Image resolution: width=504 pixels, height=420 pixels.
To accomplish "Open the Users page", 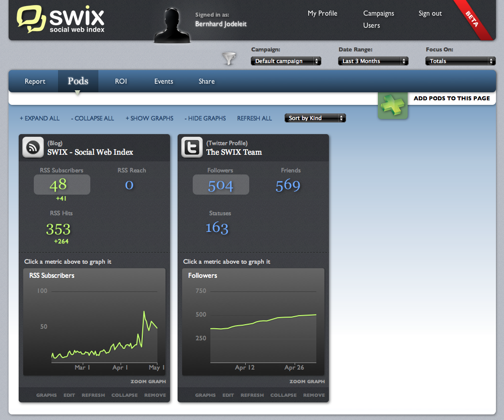I will pyautogui.click(x=372, y=25).
